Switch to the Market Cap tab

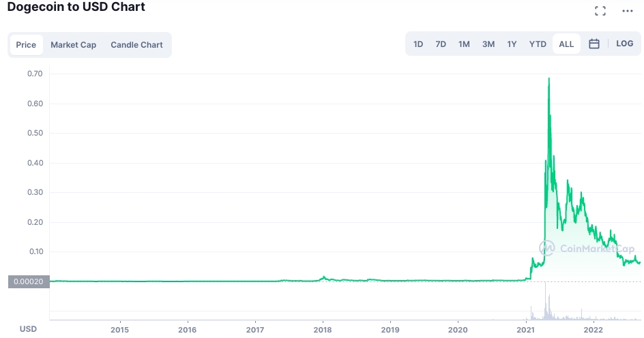73,45
